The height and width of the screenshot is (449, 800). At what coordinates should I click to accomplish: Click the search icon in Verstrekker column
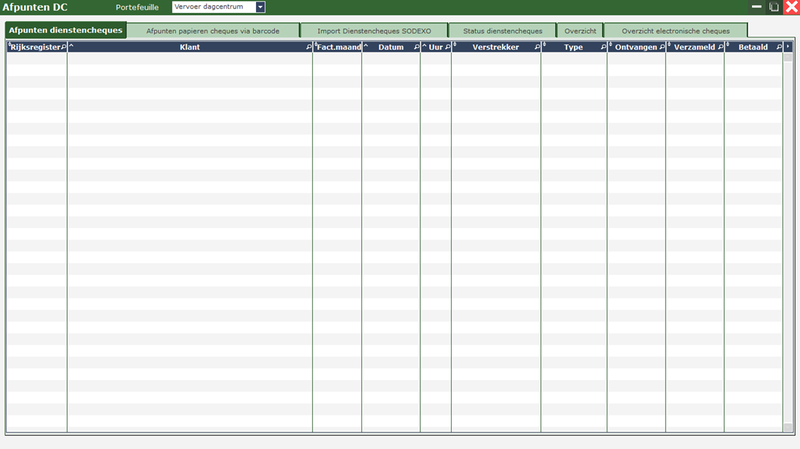tap(536, 47)
